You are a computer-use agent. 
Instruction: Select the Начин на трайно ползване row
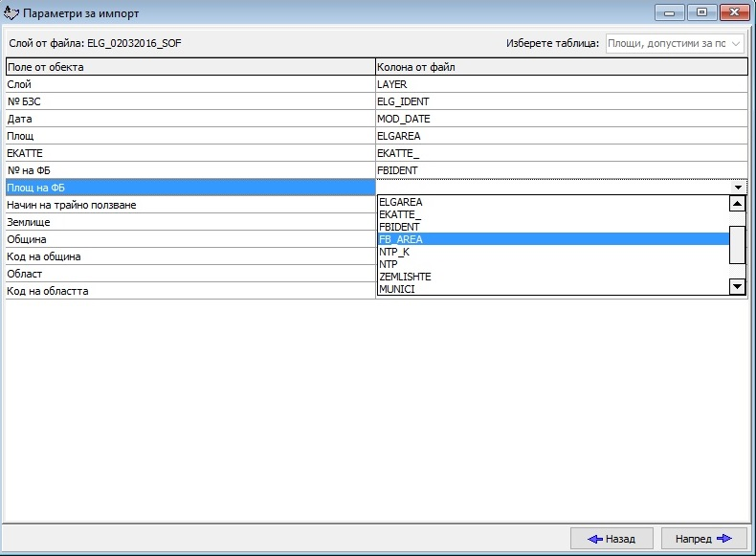[190, 205]
